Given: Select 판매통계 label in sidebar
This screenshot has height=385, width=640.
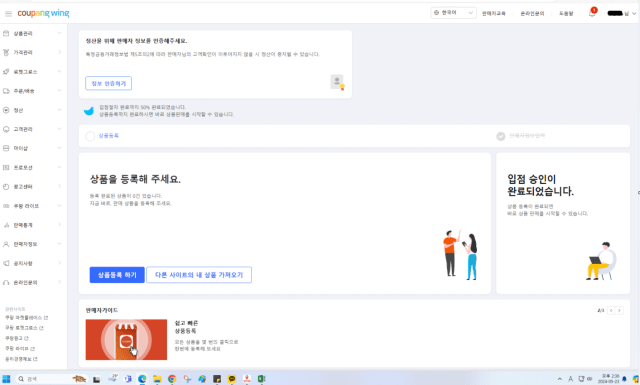Looking at the screenshot, I should [23, 225].
